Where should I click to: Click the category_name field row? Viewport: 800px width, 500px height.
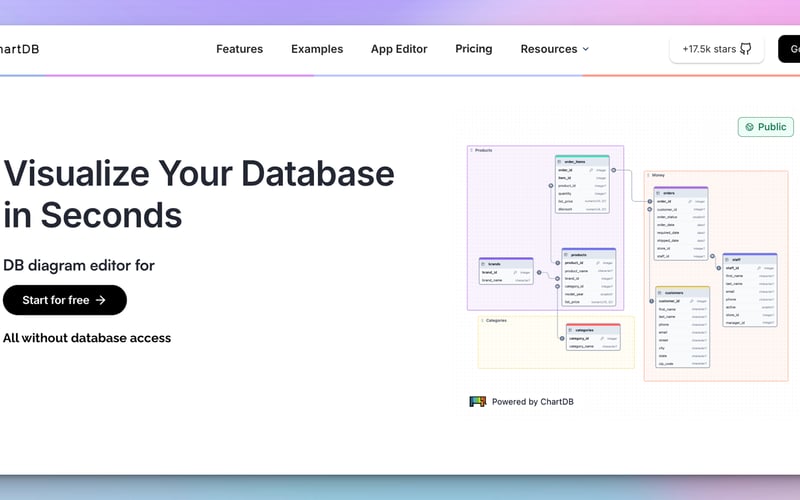point(593,346)
